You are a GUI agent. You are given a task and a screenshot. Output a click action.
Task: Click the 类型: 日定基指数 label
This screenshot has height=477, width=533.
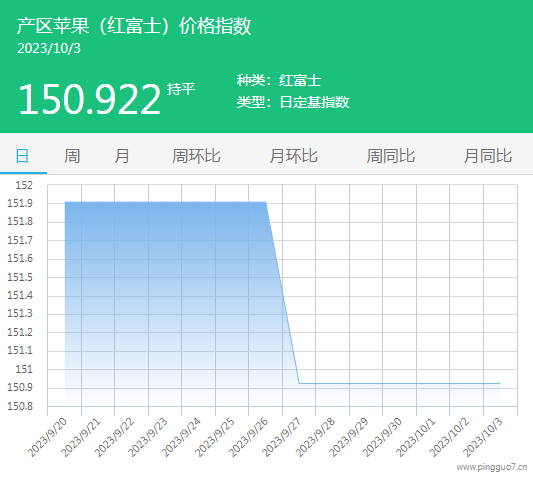pos(293,102)
